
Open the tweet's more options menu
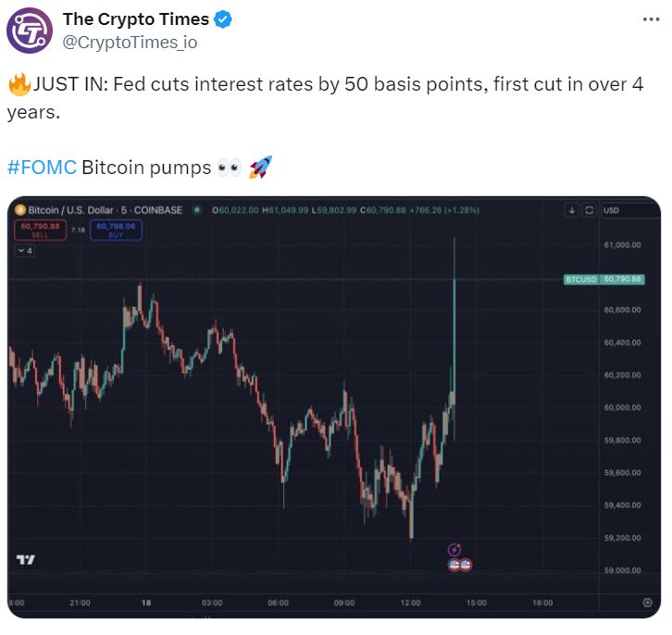651,19
